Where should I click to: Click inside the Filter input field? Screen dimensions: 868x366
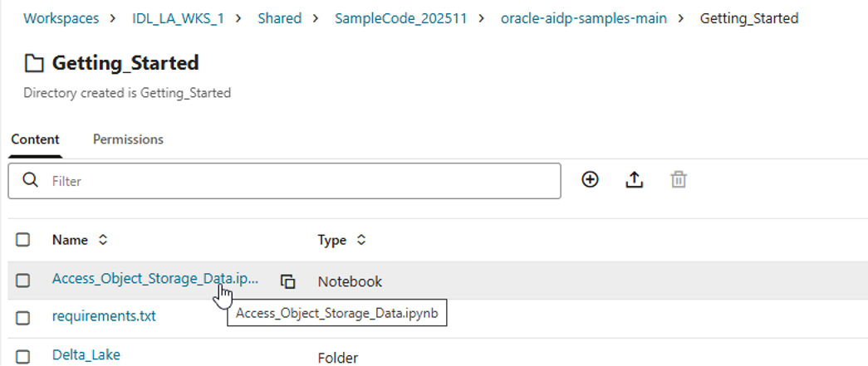pos(299,180)
